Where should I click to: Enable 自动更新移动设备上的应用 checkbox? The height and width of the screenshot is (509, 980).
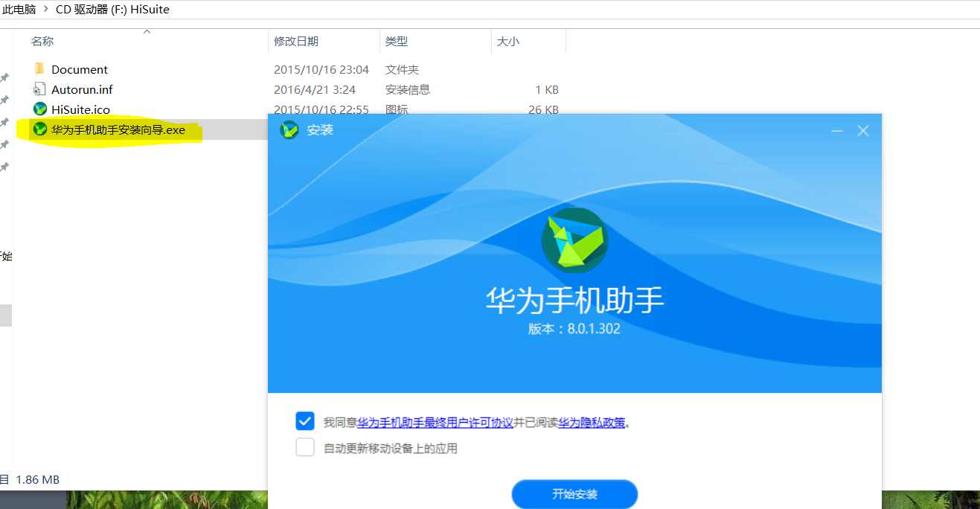(305, 447)
